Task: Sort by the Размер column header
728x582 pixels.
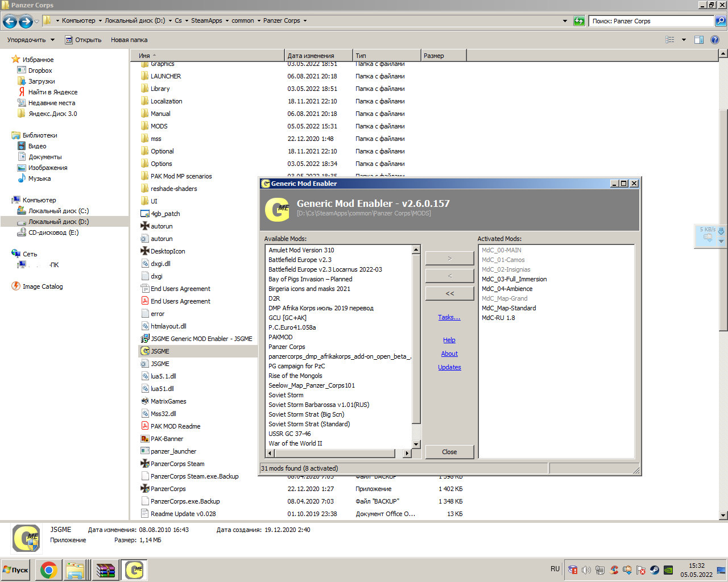Action: click(x=444, y=56)
